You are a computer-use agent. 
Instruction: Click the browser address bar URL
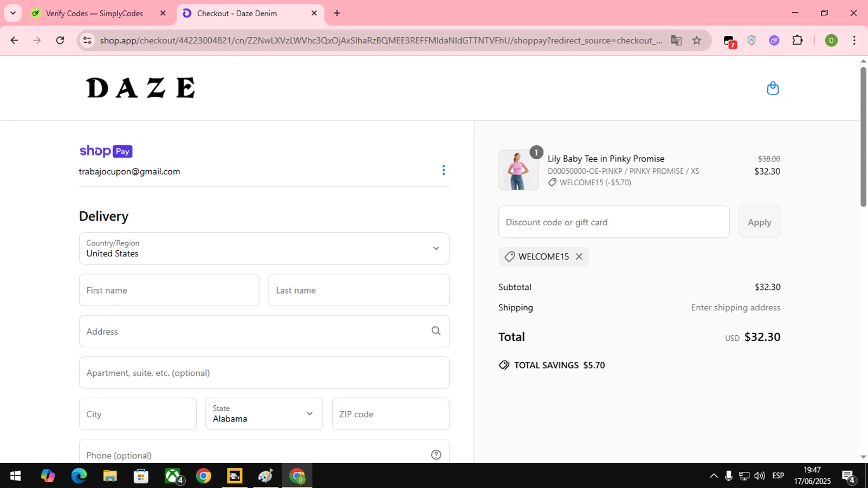coord(381,41)
